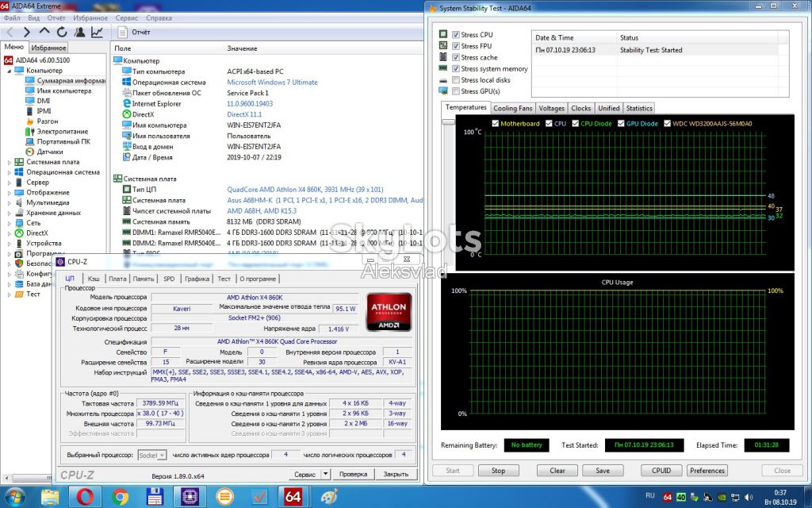Expand the Отображение tree node

(9, 192)
